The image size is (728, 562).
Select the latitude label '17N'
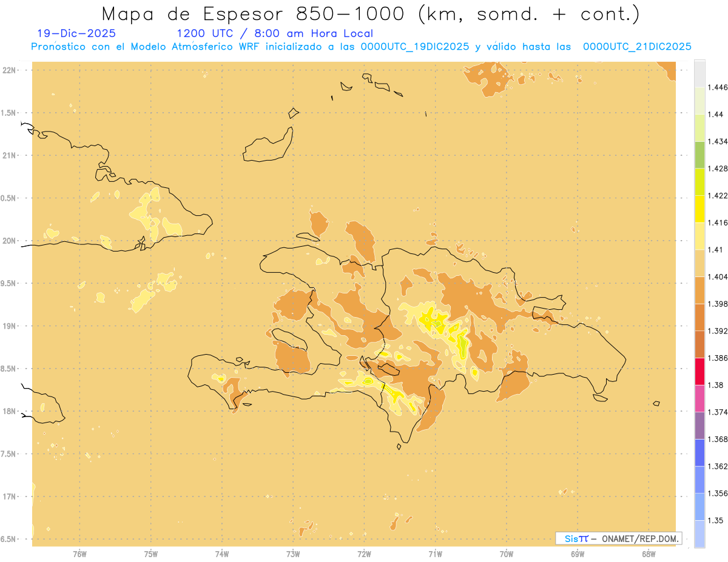(x=9, y=497)
